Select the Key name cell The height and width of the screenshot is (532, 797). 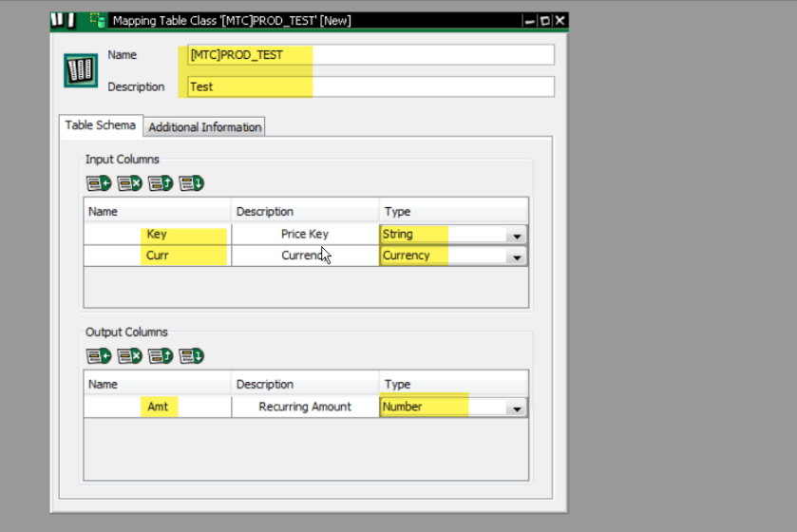tap(157, 235)
